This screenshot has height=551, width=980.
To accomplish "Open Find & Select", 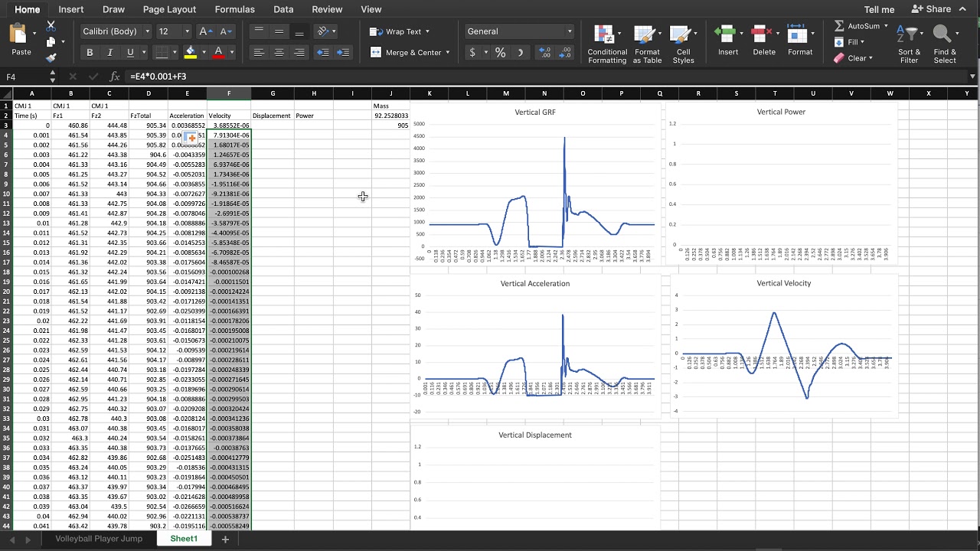I will [945, 44].
